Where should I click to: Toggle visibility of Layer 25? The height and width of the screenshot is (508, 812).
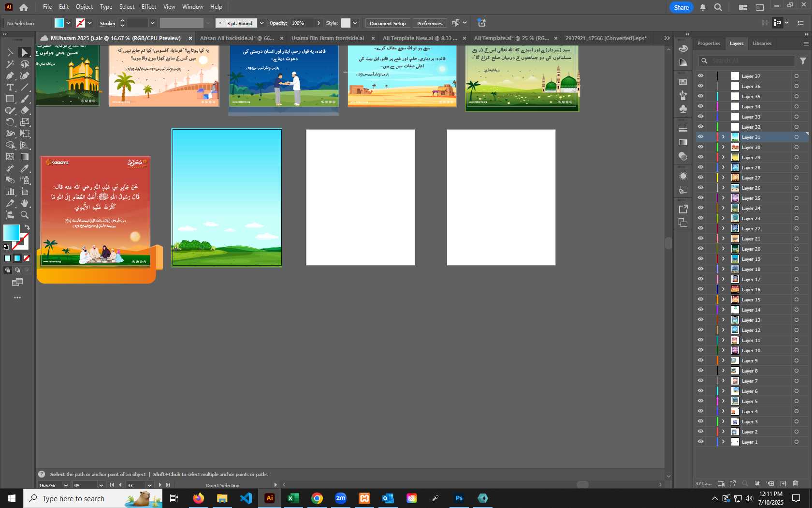click(700, 198)
